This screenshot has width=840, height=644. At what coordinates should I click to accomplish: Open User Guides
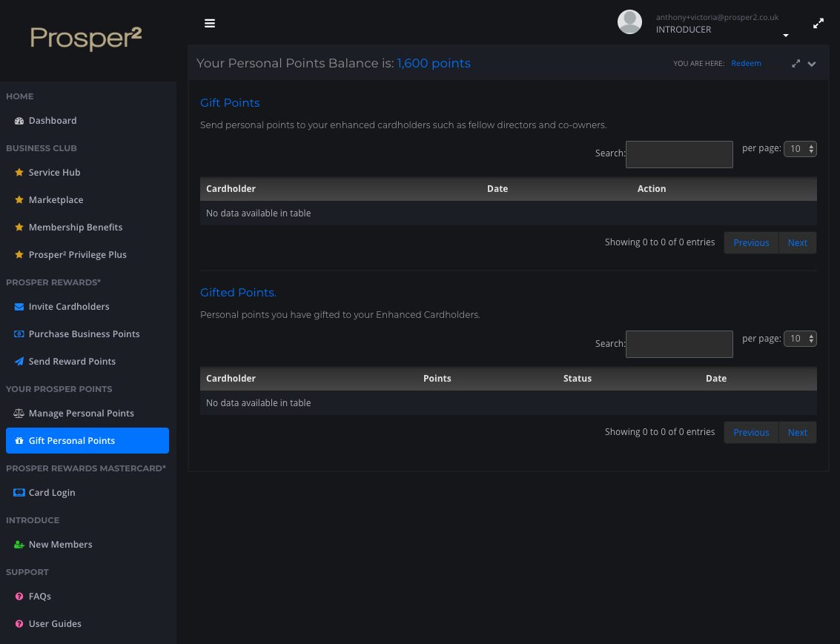coord(55,624)
